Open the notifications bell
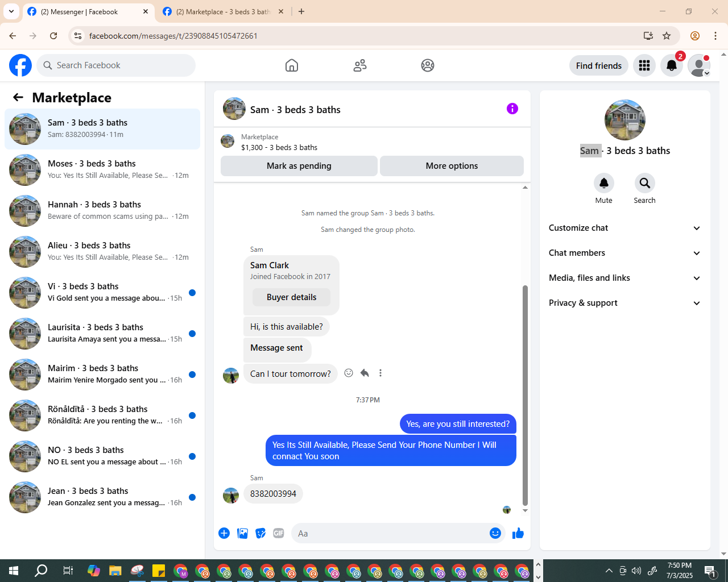728x582 pixels. coord(672,65)
